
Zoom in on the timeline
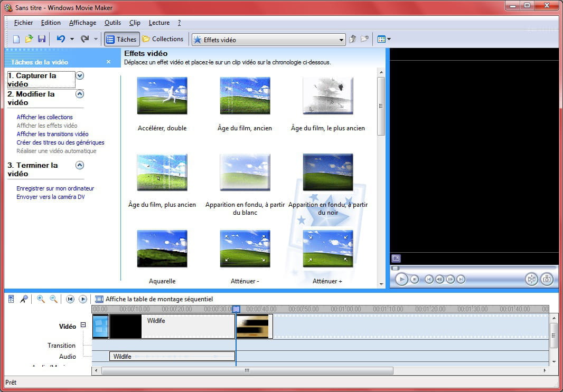pyautogui.click(x=41, y=299)
